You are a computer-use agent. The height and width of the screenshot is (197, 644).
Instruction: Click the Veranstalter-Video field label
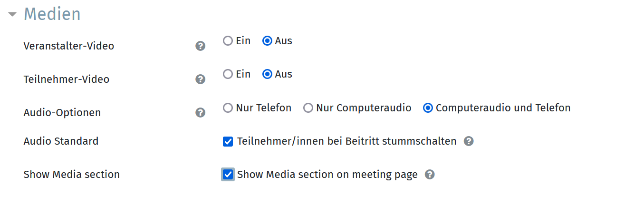69,46
